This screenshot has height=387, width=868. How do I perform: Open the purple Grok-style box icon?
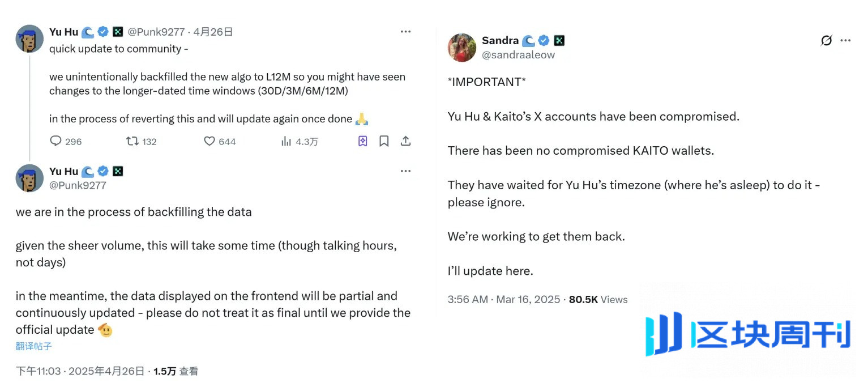[x=363, y=141]
